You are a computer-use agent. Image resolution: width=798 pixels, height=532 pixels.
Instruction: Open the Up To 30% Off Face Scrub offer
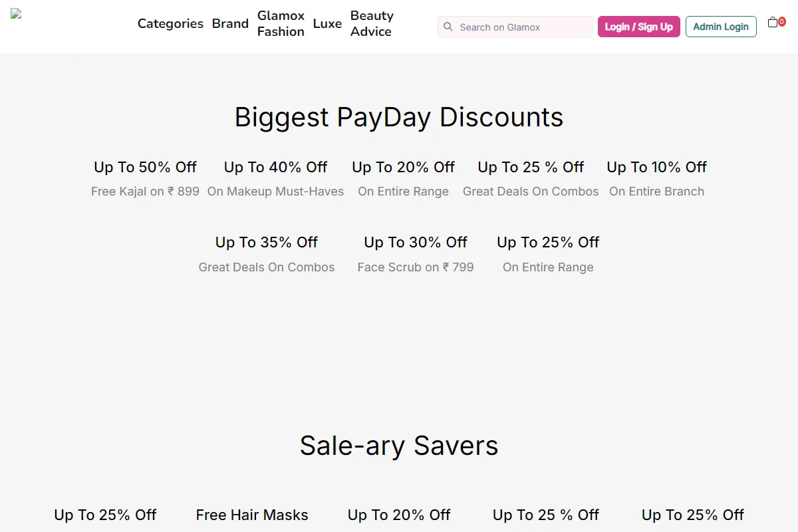(416, 255)
